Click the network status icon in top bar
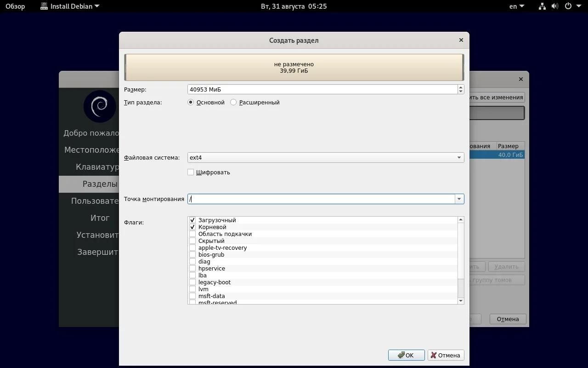This screenshot has height=368, width=588. [542, 6]
